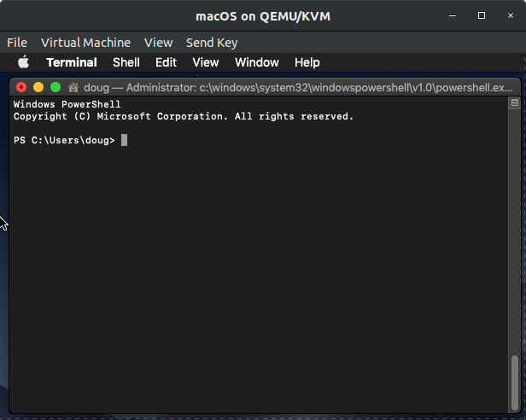526x420 pixels.
Task: Open the Terminal application menu
Action: coord(72,62)
